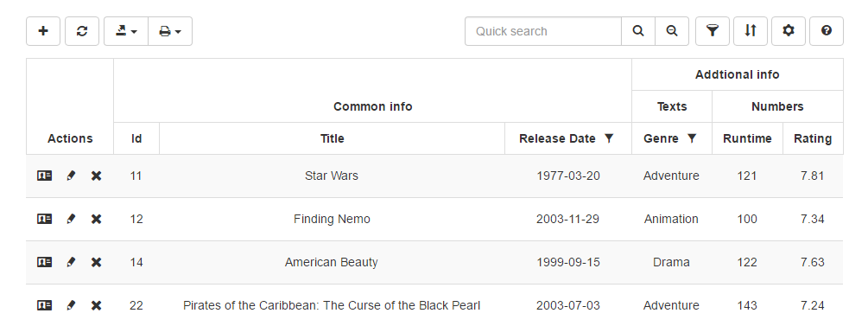Open Release Date column filter funnel
This screenshot has width=868, height=326.
point(609,138)
